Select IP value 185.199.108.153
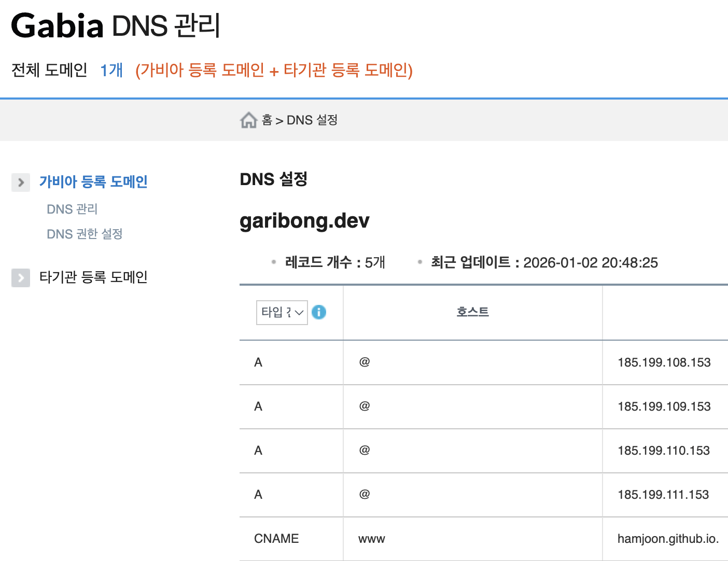The width and height of the screenshot is (728, 561). pos(664,362)
